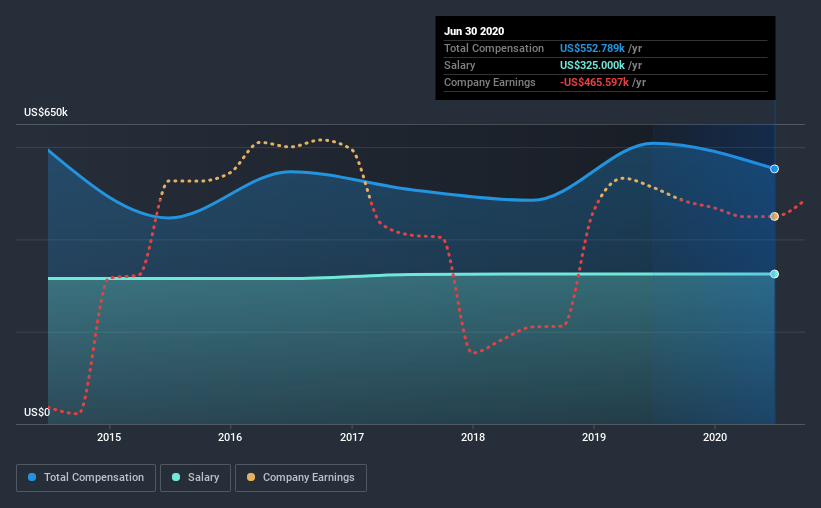Toggle the Company Earnings legend button
This screenshot has height=508, width=821.
[301, 478]
